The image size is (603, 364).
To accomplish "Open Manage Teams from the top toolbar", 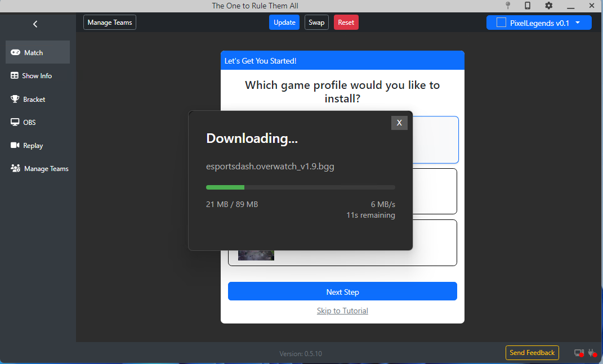I will click(x=109, y=22).
